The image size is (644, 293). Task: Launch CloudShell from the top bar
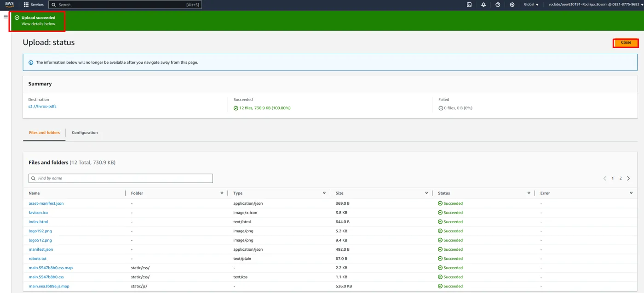tap(469, 5)
